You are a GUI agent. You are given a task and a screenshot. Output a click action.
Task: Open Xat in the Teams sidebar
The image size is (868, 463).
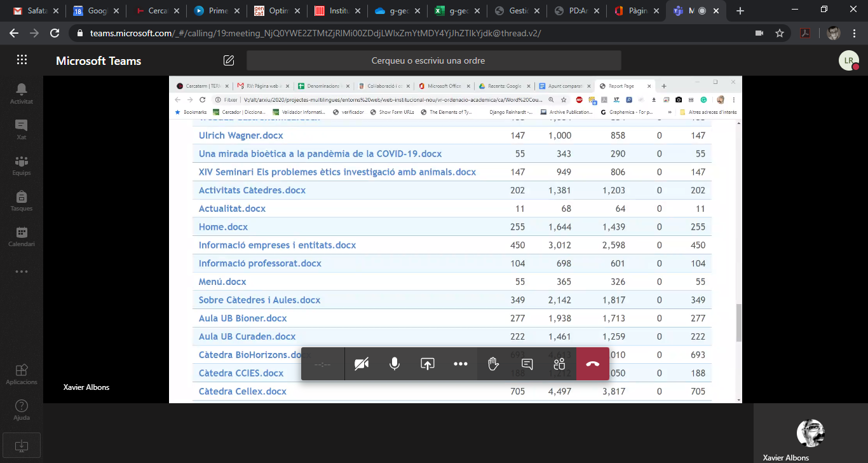click(22, 129)
